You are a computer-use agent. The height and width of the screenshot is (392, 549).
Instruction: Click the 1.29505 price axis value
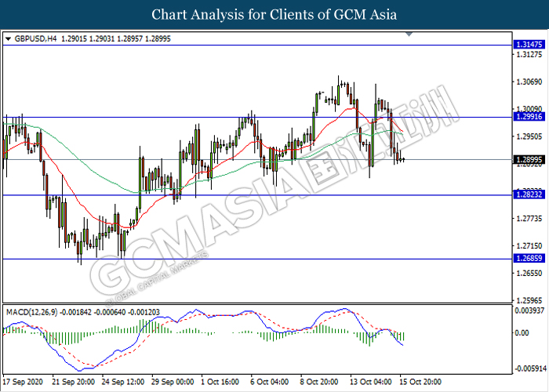point(529,136)
